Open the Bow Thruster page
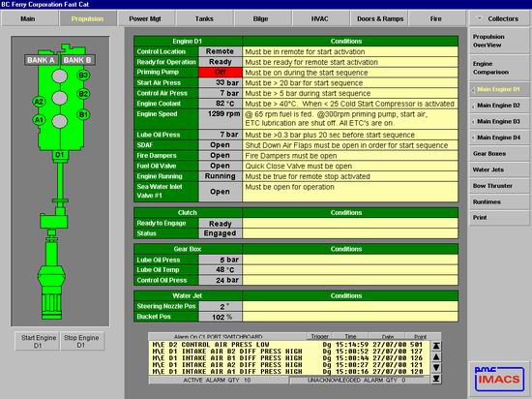 (x=499, y=186)
